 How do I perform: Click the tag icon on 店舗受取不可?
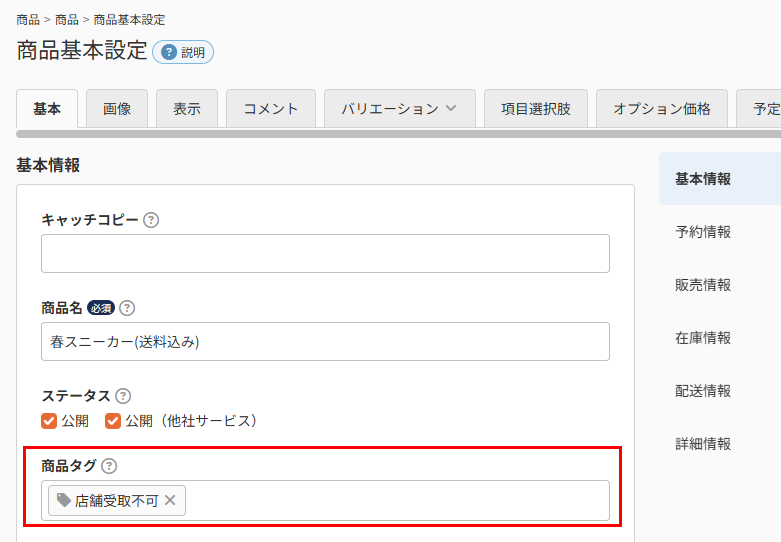point(64,500)
